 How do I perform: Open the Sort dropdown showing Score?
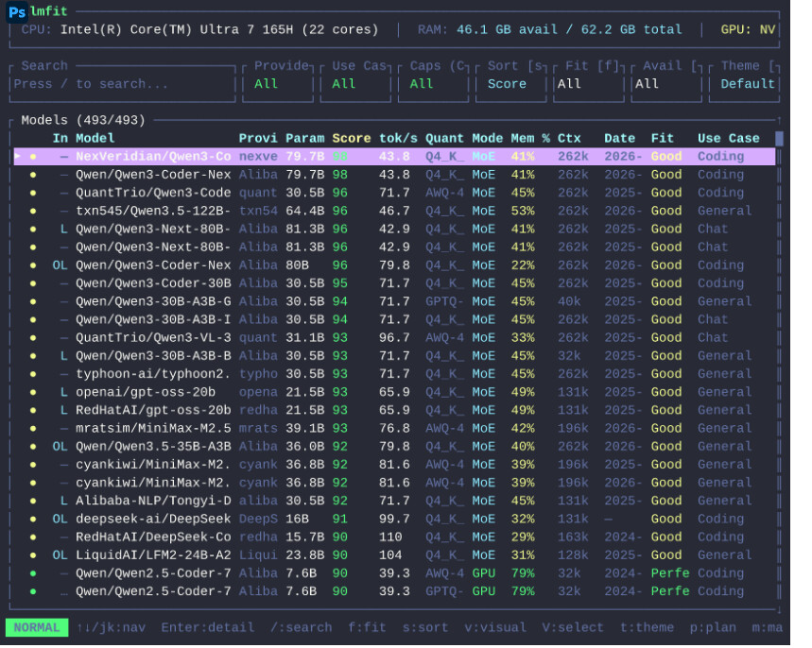pyautogui.click(x=511, y=84)
